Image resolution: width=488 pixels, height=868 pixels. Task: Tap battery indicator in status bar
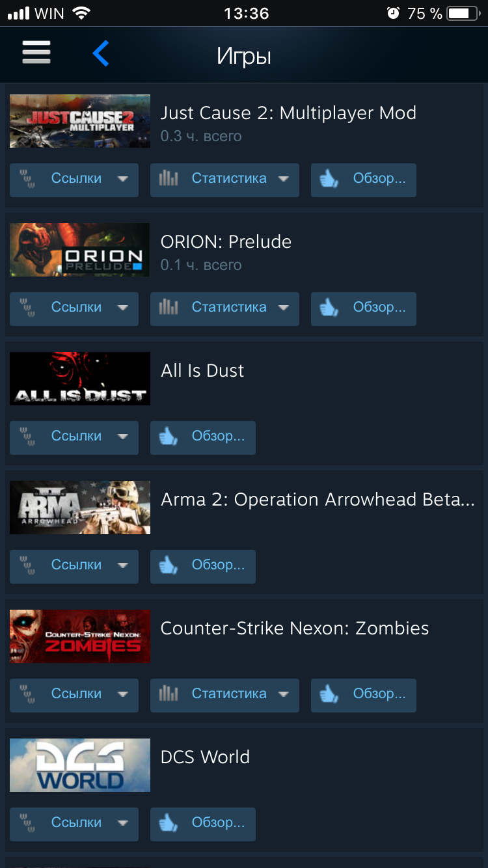coord(463,13)
